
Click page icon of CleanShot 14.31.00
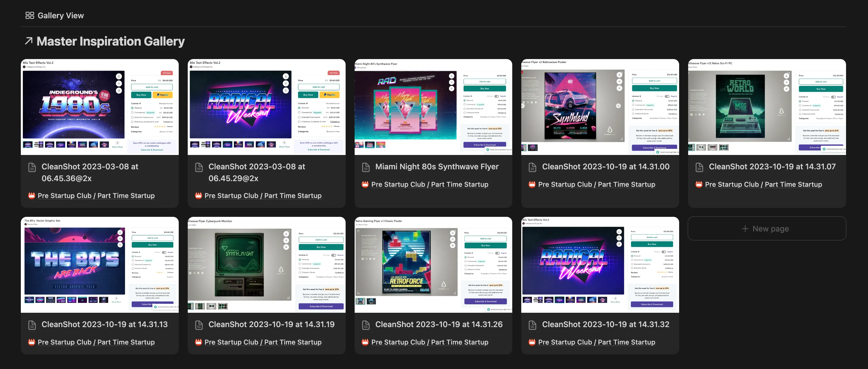(533, 167)
